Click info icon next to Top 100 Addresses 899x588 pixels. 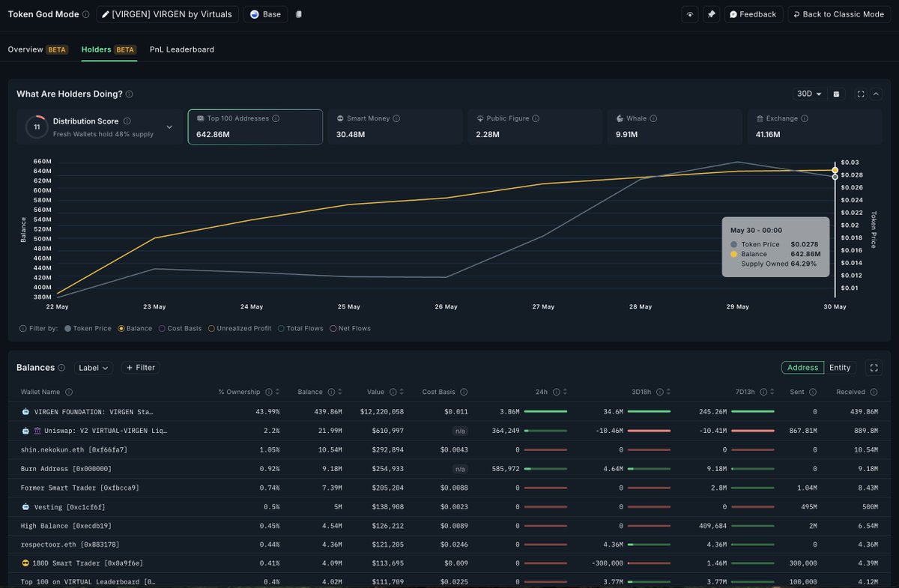pyautogui.click(x=276, y=118)
